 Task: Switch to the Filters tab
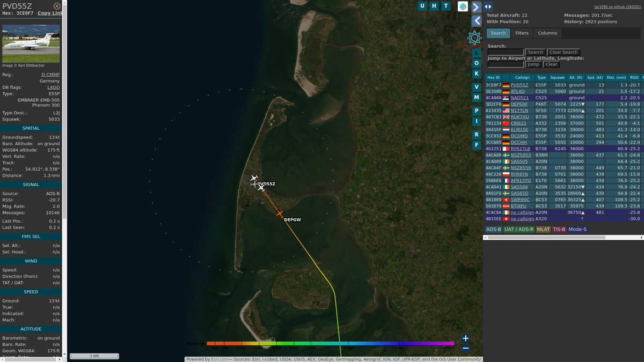pyautogui.click(x=522, y=33)
